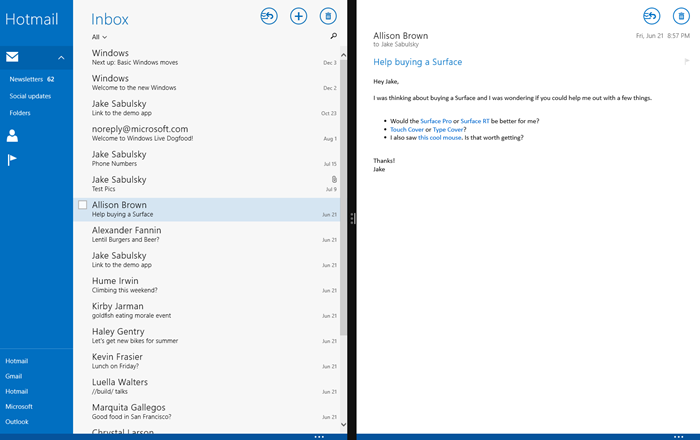Open search with the magnifier icon
Image resolution: width=700 pixels, height=440 pixels.
(x=333, y=36)
